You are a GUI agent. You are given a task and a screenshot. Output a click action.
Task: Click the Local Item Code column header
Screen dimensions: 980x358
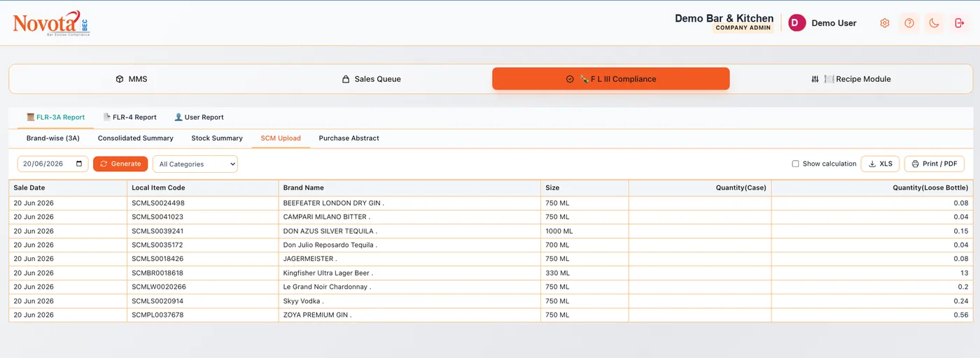pos(203,188)
